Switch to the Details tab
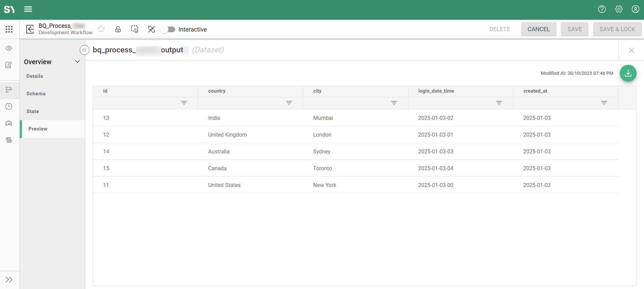Screen dimensions: 644x289 (35, 76)
